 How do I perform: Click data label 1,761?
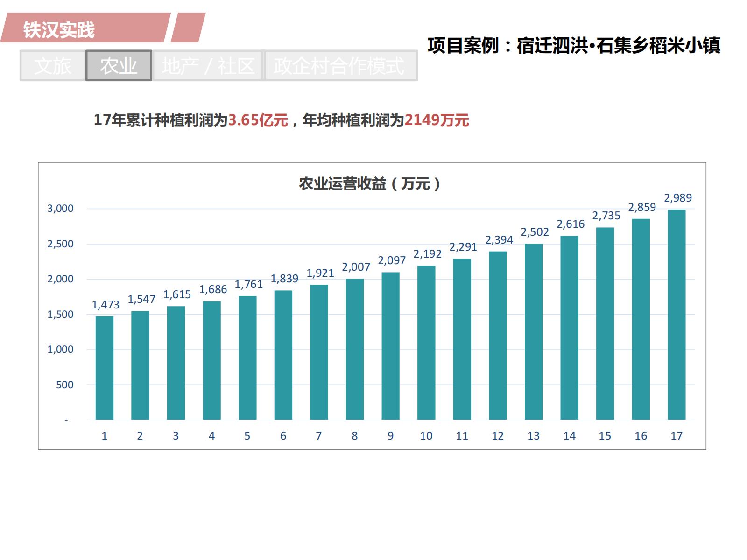pos(248,284)
